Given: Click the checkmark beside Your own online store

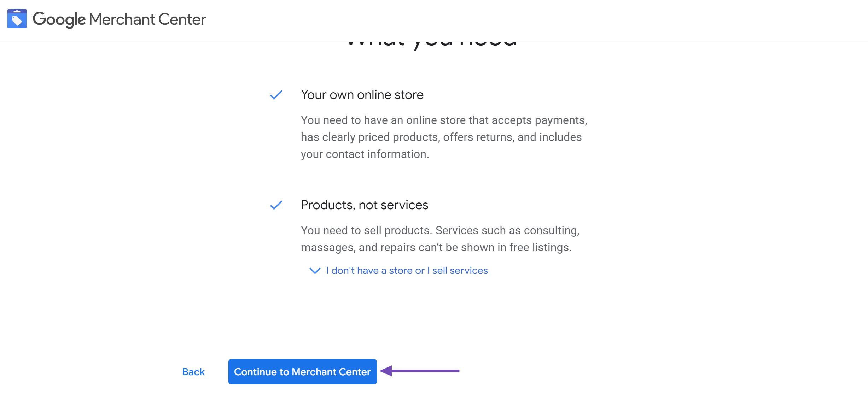Looking at the screenshot, I should coord(276,95).
